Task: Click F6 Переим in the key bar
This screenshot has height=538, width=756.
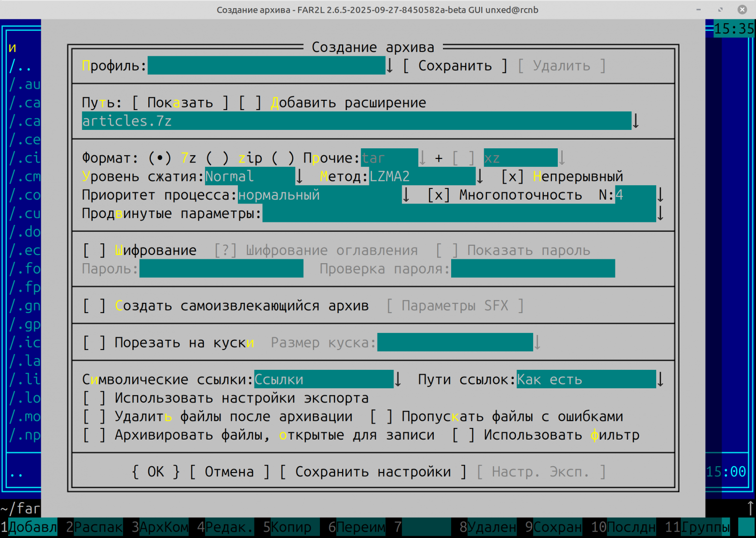Action: click(357, 527)
